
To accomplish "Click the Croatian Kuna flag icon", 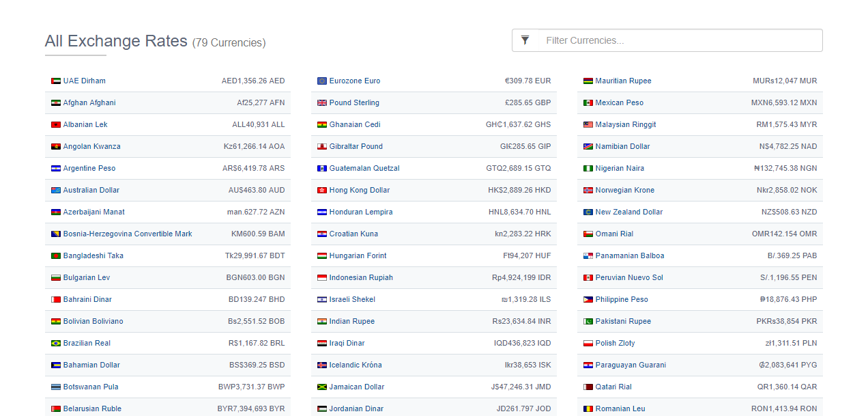I will (322, 234).
